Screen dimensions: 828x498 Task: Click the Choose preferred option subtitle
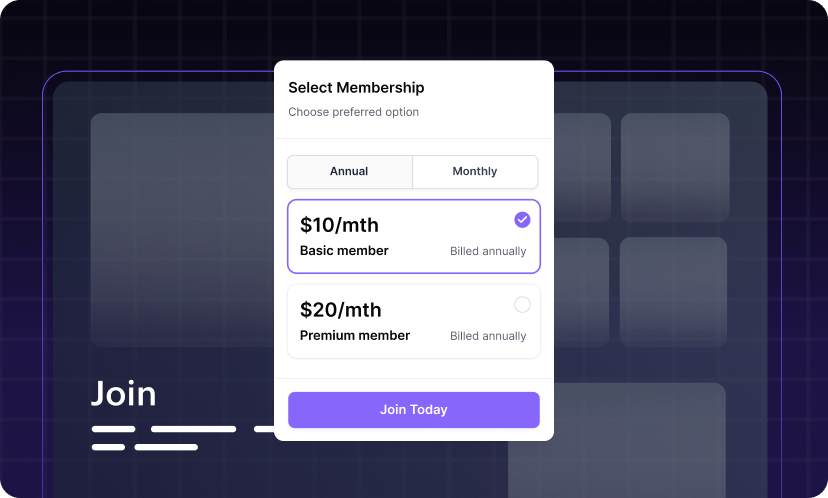click(x=353, y=112)
